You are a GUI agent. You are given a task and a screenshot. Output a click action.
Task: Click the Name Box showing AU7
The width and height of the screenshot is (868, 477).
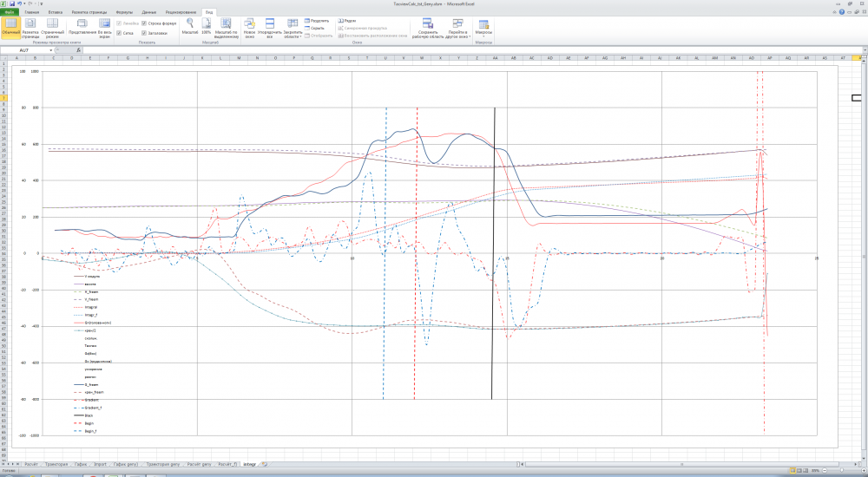click(x=26, y=50)
